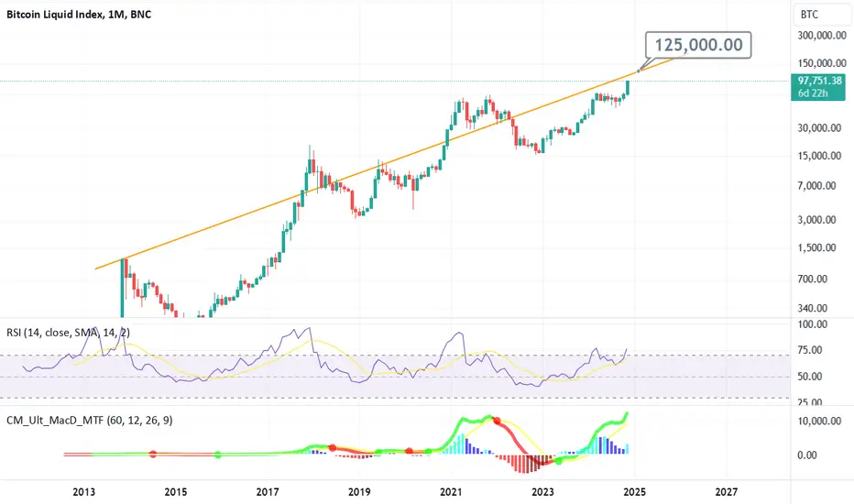
Task: Click the 1,500.00 price axis label
Action: 816,248
